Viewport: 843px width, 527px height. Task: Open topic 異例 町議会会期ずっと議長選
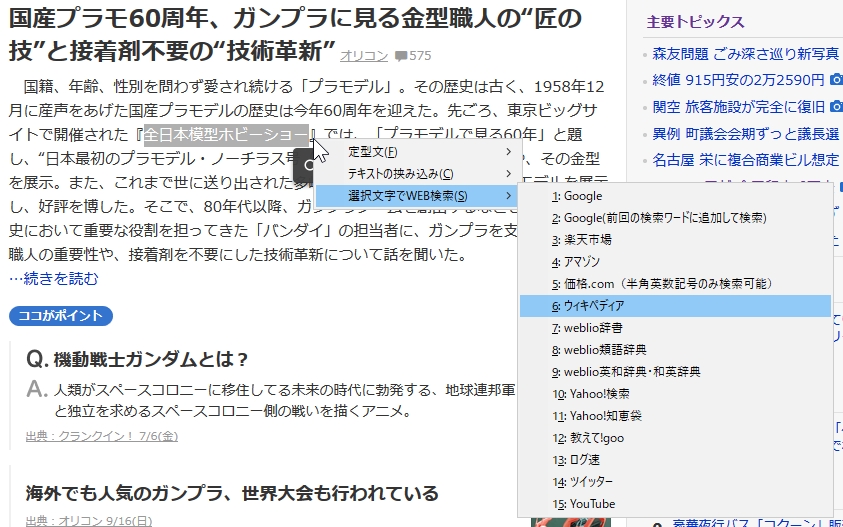[746, 133]
